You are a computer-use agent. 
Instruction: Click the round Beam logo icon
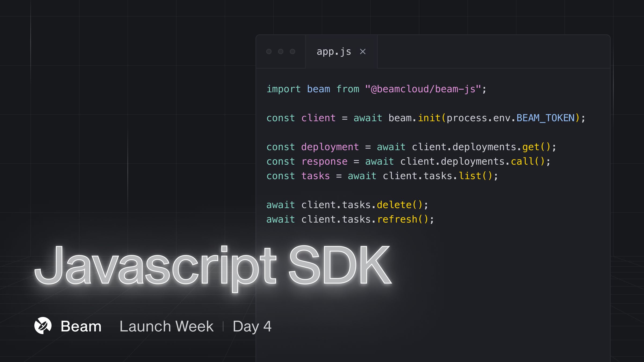(x=43, y=326)
